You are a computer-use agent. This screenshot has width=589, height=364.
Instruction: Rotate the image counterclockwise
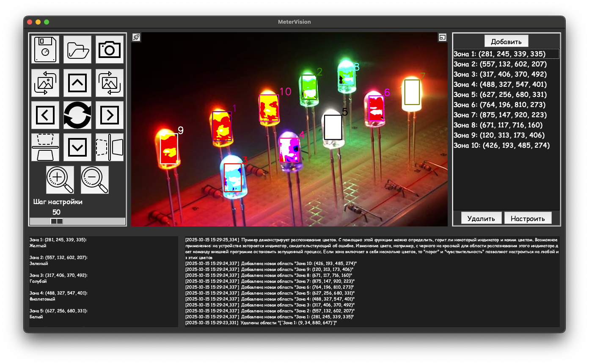(x=45, y=83)
